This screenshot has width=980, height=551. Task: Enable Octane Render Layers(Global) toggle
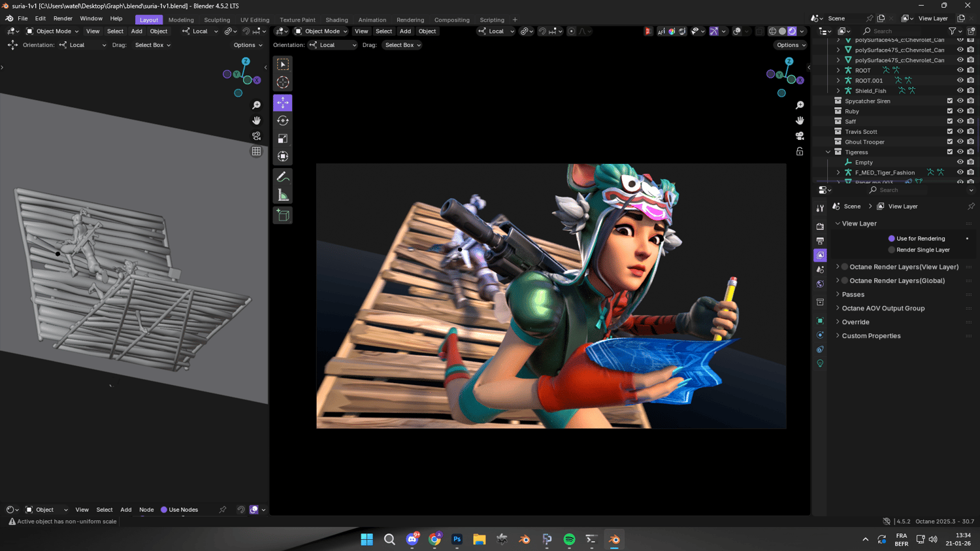845,280
